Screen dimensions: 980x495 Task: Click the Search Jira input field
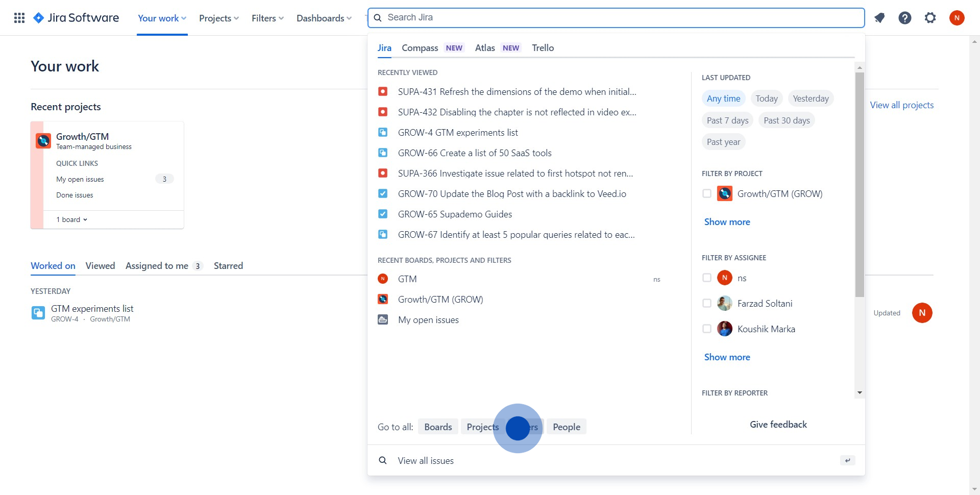pos(616,18)
